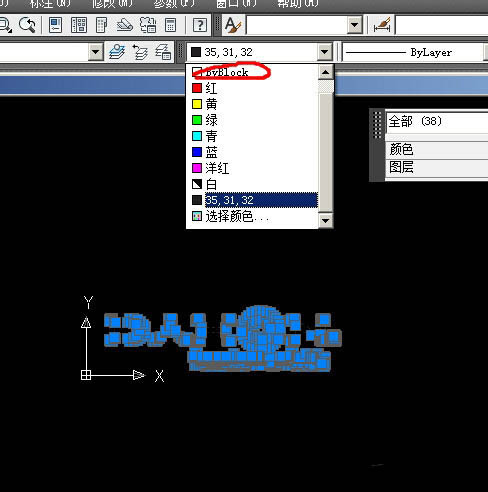Click the UCS origin square icon
Image resolution: width=488 pixels, height=492 pixels.
coord(86,375)
